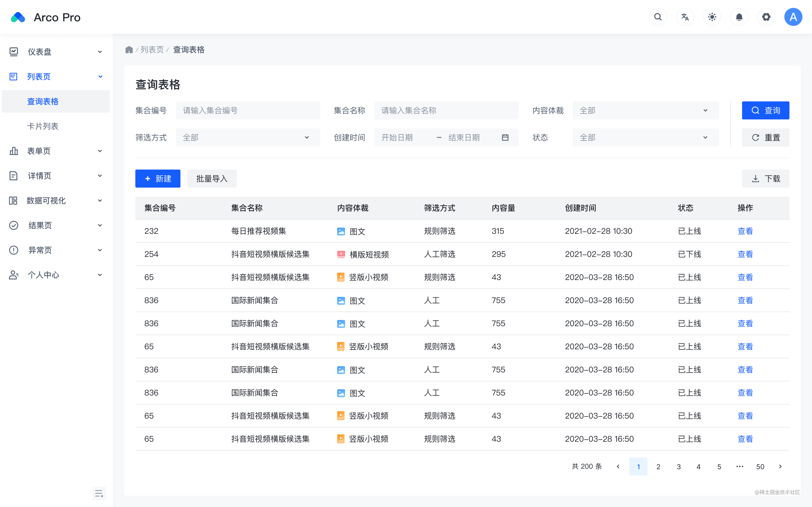Click the 集合名称 input field
The height and width of the screenshot is (507, 812).
446,110
